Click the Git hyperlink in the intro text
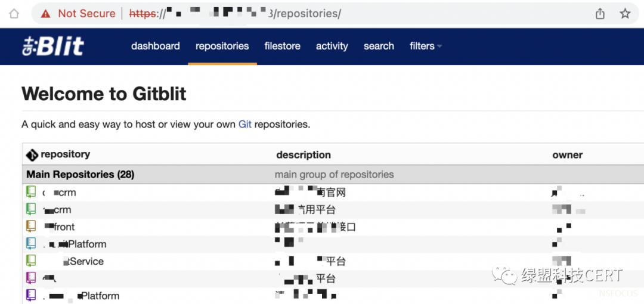 pos(245,124)
